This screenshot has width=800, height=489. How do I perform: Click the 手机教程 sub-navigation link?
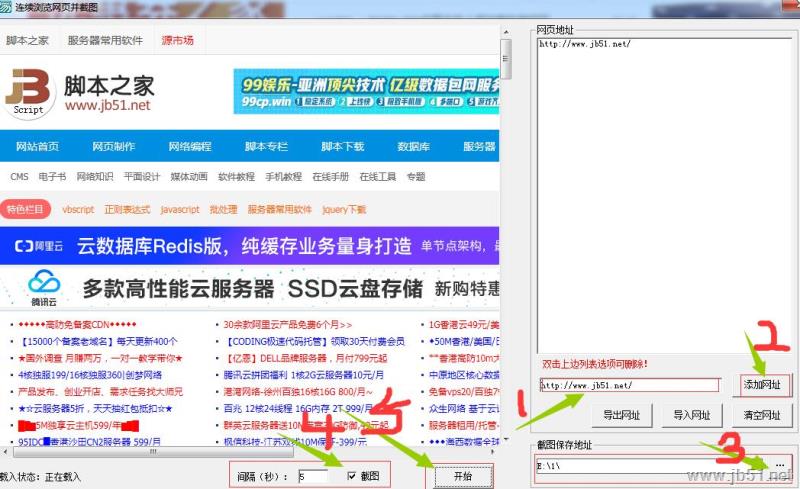pyautogui.click(x=283, y=177)
